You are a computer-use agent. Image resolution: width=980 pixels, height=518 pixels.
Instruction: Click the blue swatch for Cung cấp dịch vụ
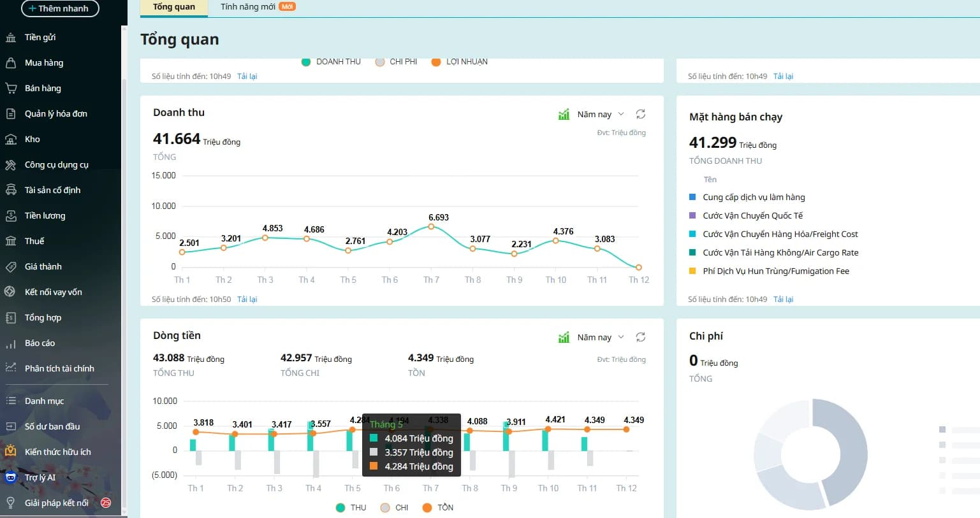coord(692,198)
